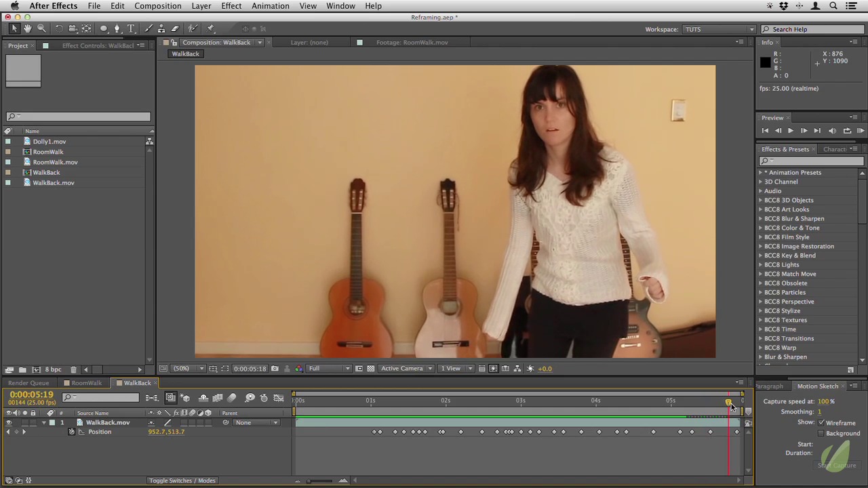868x488 pixels.
Task: Select the Rotation tool
Action: point(59,28)
